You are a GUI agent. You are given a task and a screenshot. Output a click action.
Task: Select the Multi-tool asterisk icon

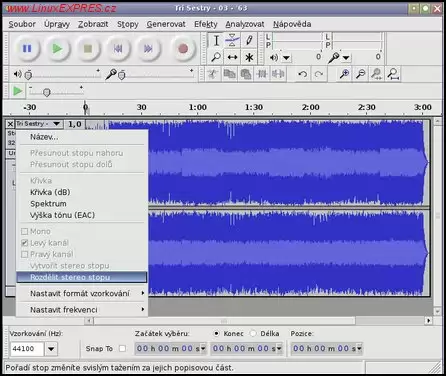tap(249, 57)
